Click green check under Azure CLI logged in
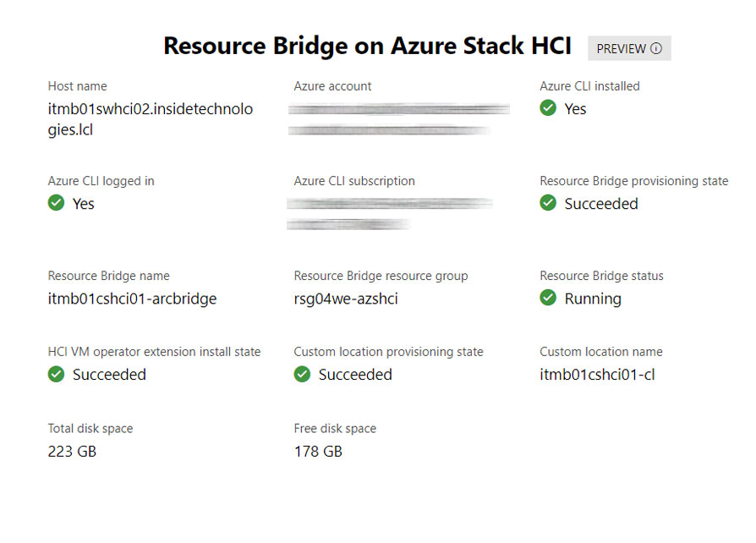Image resolution: width=756 pixels, height=543 pixels. (57, 203)
